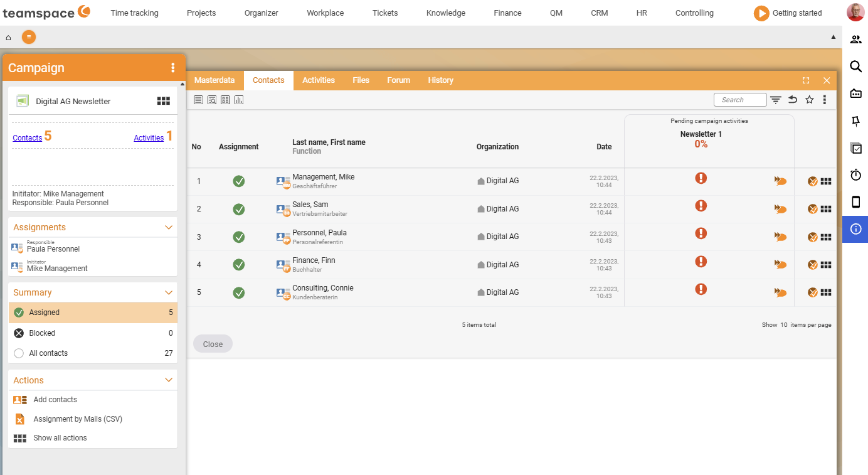The height and width of the screenshot is (475, 868).
Task: Collapse the Actions section chevron
Action: [x=168, y=380]
